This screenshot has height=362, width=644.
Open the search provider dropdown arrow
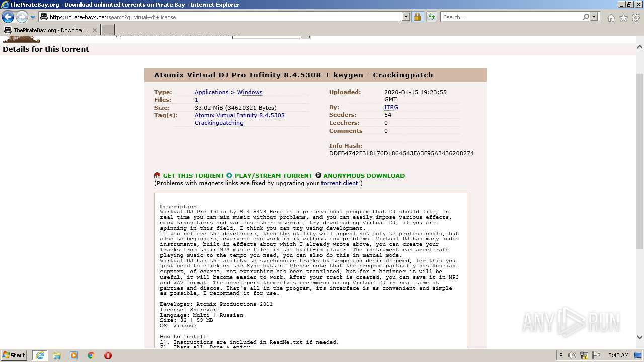tap(594, 17)
